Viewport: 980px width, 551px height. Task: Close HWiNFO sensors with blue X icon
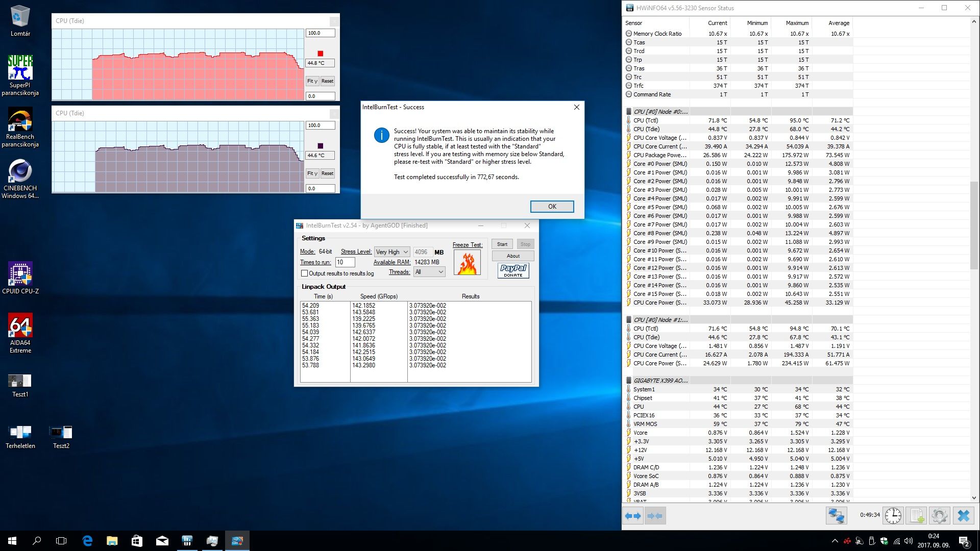[x=964, y=516]
